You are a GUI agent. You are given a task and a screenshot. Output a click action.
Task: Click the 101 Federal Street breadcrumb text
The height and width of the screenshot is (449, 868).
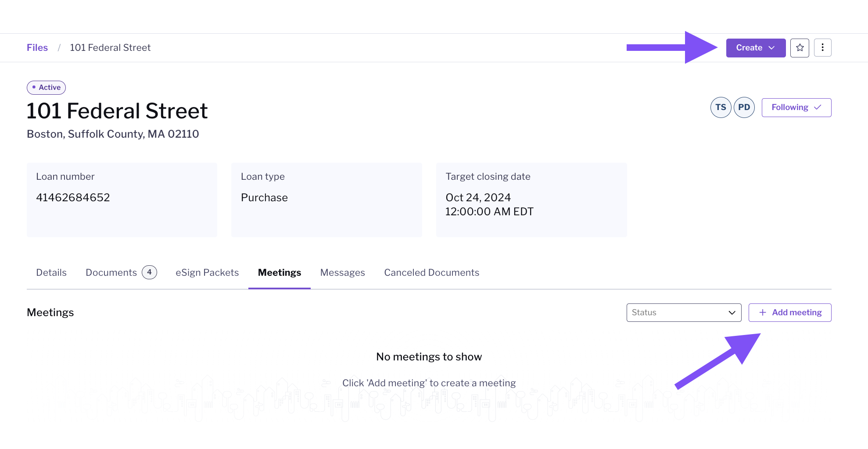click(110, 48)
